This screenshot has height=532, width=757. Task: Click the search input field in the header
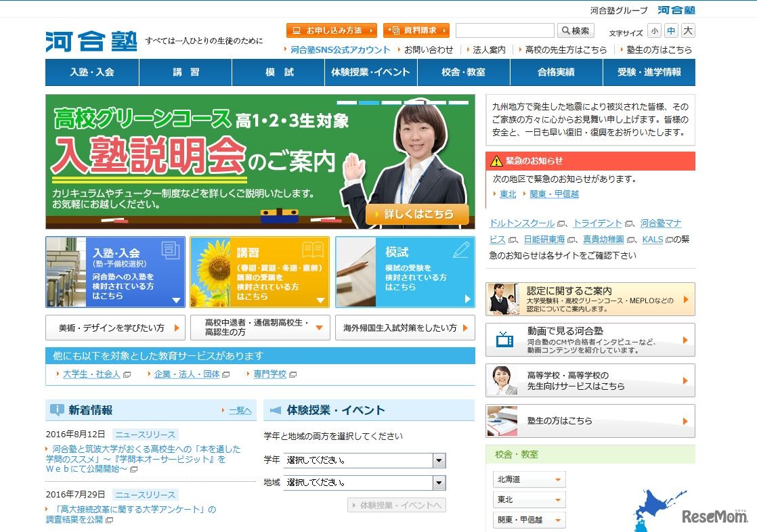coord(506,30)
